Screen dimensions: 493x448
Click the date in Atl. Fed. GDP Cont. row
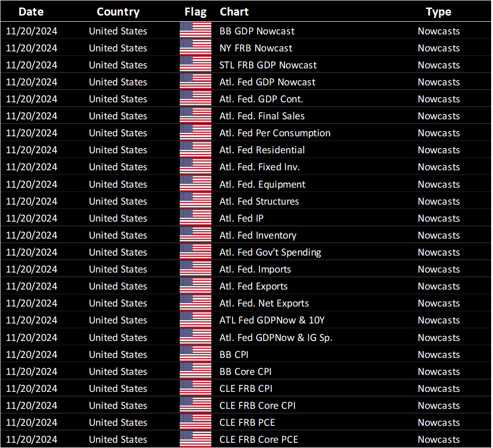[32, 99]
